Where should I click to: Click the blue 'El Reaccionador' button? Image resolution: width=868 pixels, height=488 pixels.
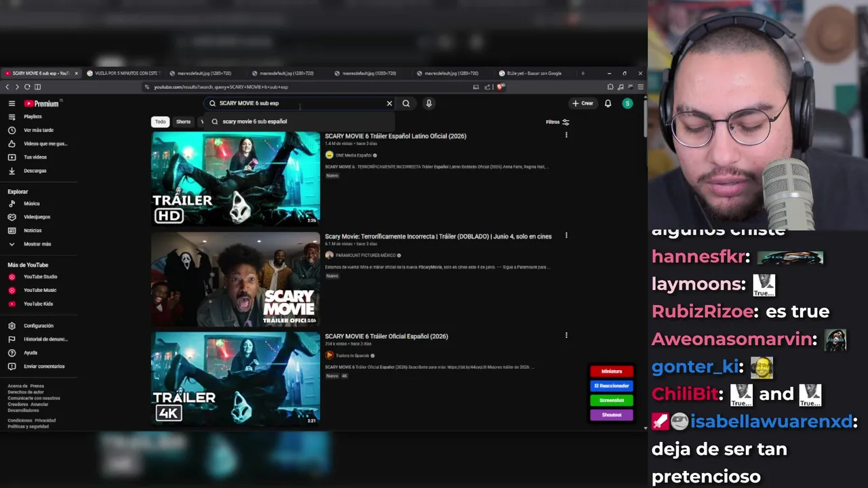(612, 386)
